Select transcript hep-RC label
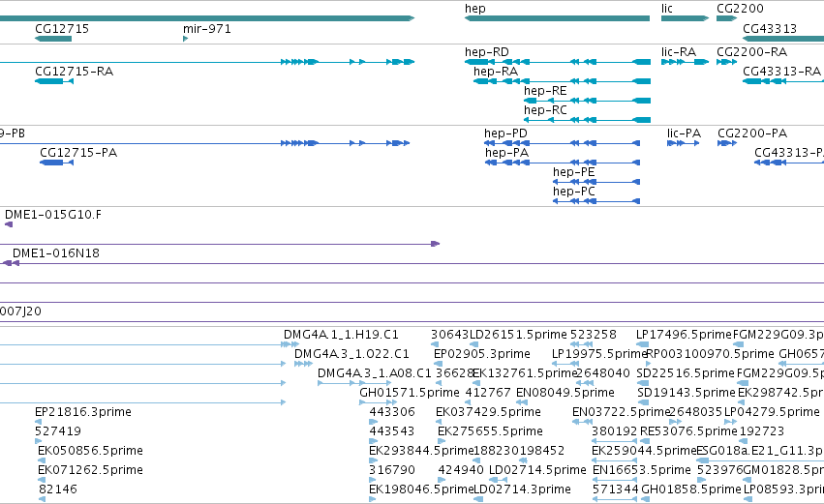824x504 pixels. click(x=545, y=110)
